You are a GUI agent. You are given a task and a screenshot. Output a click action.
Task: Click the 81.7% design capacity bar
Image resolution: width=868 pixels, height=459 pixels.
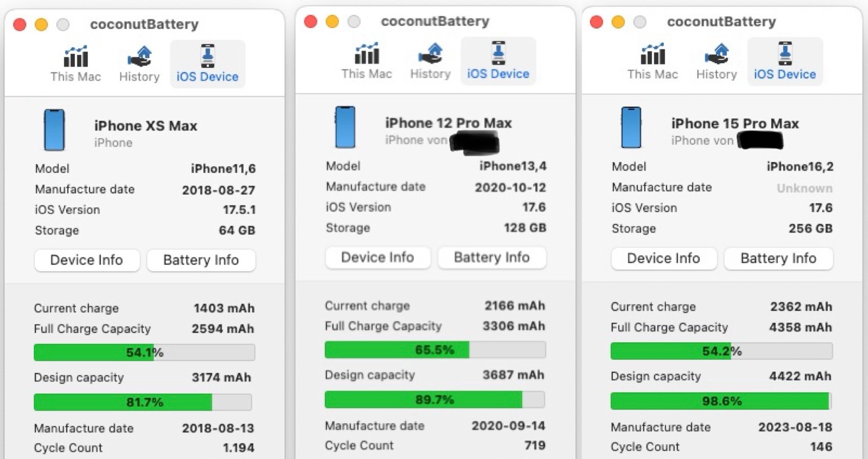tap(143, 402)
